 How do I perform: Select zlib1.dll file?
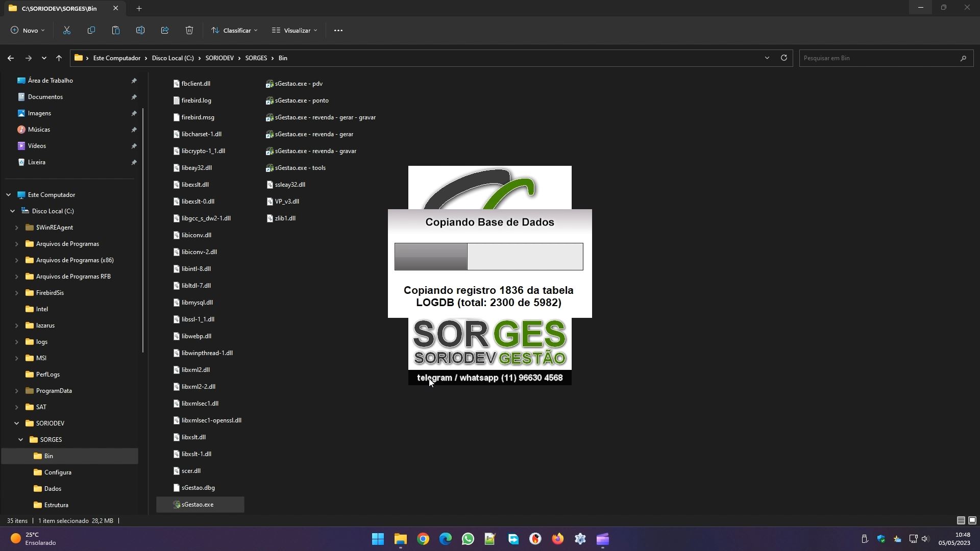click(281, 218)
